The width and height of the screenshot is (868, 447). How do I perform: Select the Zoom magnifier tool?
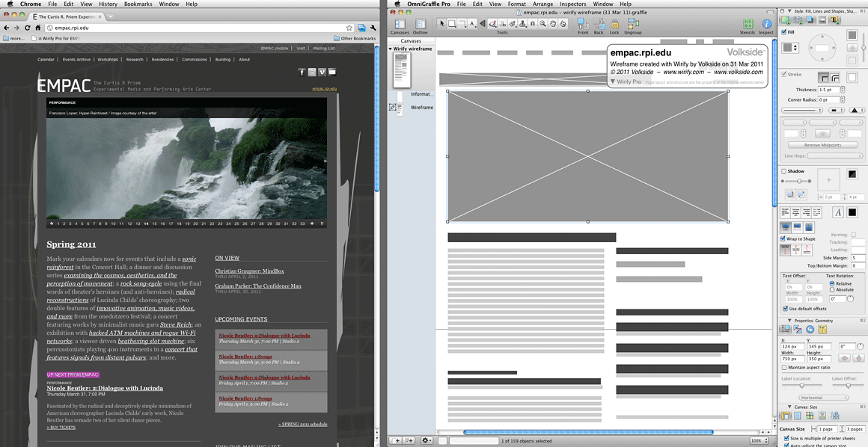[542, 23]
